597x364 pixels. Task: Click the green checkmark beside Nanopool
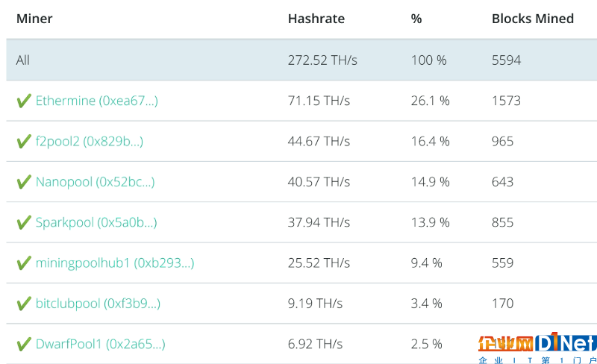24,182
